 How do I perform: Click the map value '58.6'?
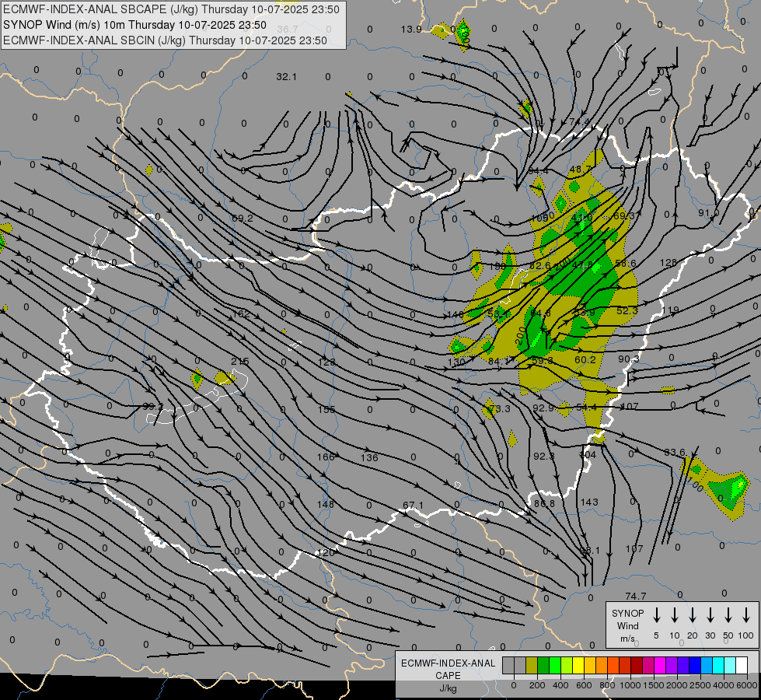pos(626,264)
